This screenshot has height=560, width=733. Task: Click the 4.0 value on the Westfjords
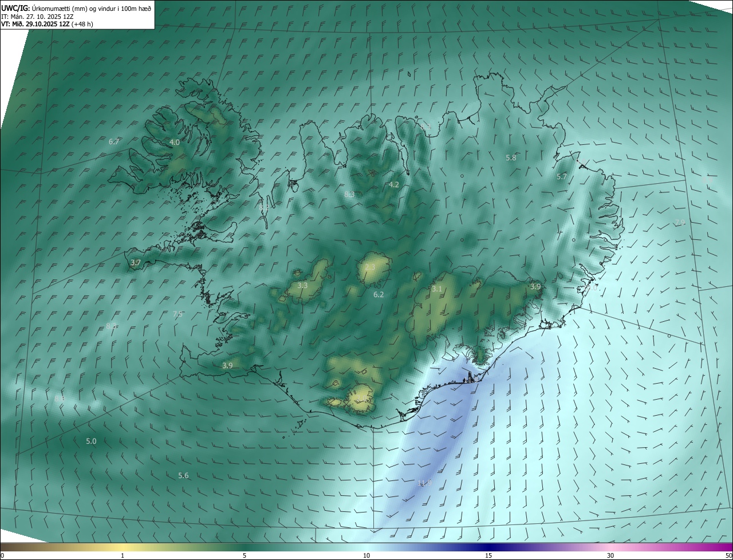coord(175,142)
